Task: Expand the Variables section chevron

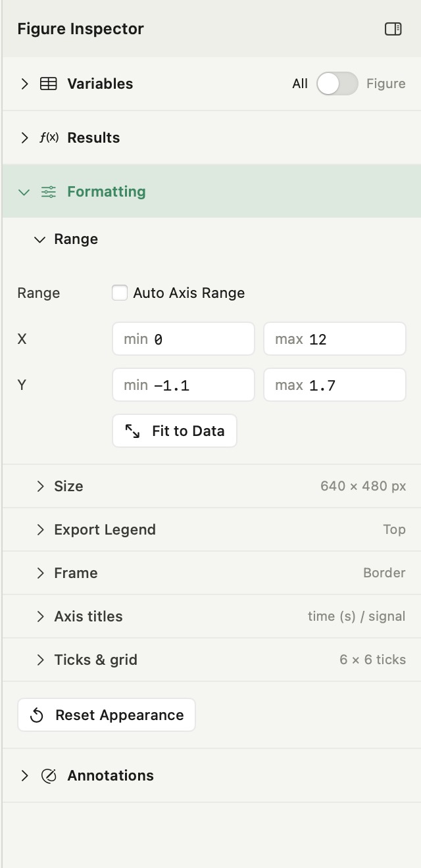Action: click(x=24, y=84)
